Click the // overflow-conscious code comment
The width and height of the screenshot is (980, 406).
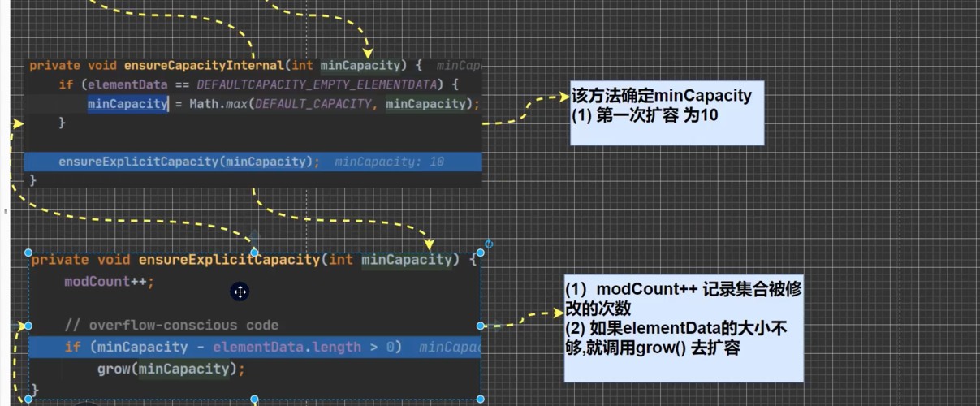(x=171, y=326)
